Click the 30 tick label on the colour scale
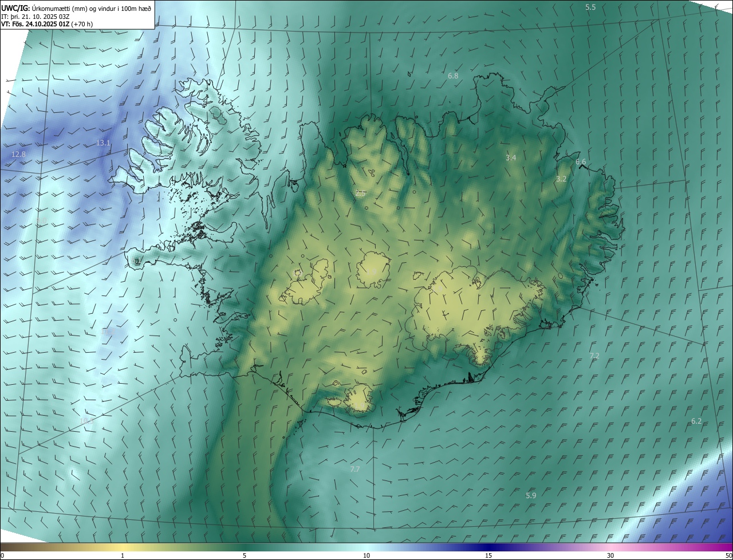The height and width of the screenshot is (560, 733). tap(610, 556)
